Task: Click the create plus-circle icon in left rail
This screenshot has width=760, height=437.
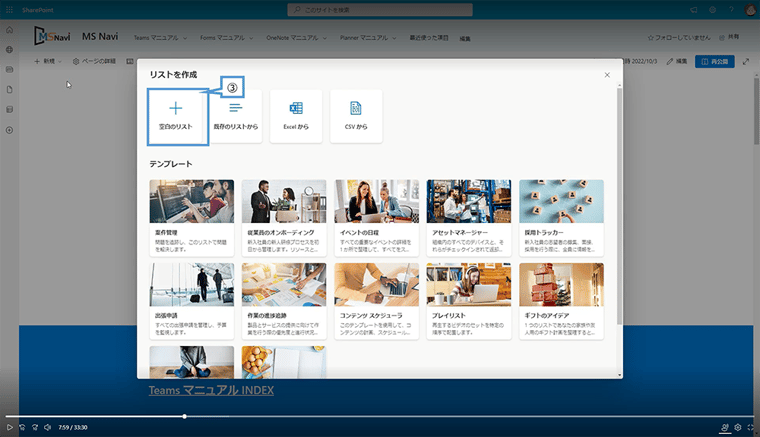Action: click(9, 130)
